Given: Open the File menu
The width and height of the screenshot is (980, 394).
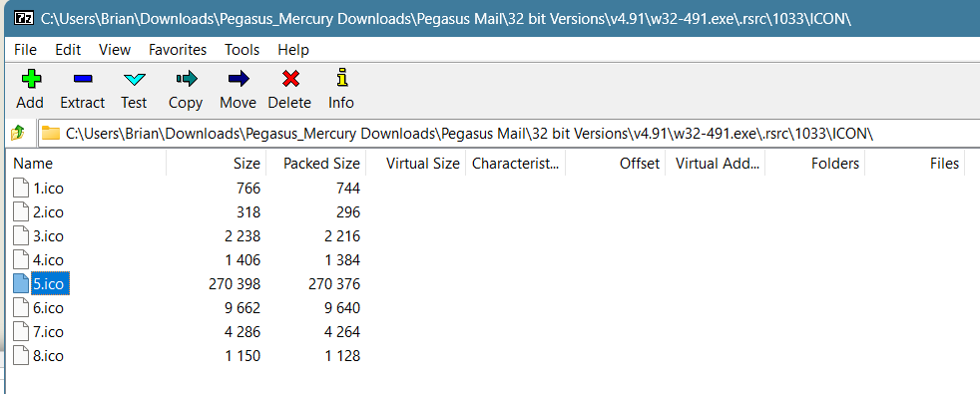Looking at the screenshot, I should (26, 49).
